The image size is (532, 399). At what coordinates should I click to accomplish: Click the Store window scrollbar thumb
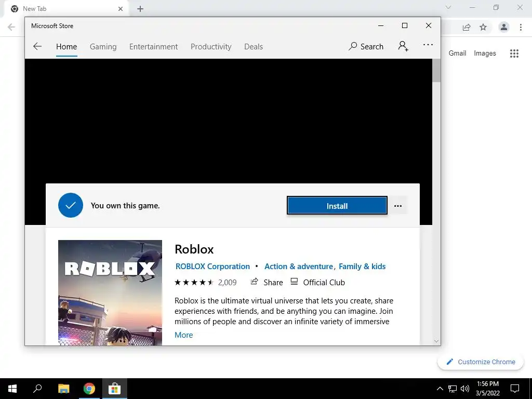(436, 71)
